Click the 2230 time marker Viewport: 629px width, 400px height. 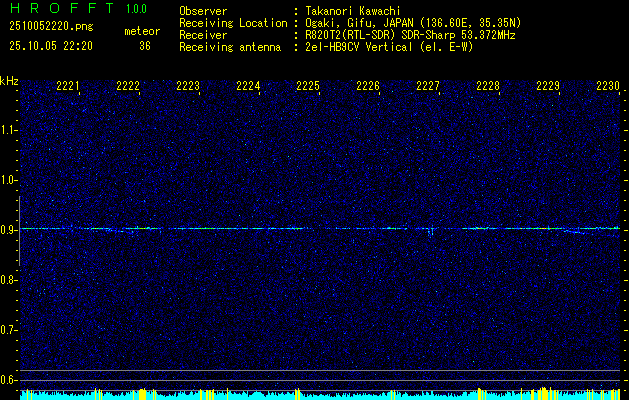608,86
